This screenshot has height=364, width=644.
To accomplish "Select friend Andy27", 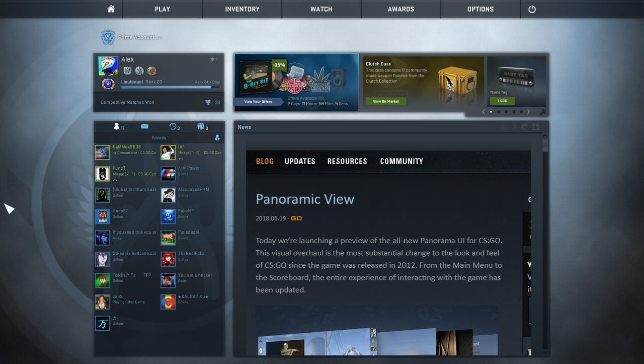I will (x=126, y=216).
